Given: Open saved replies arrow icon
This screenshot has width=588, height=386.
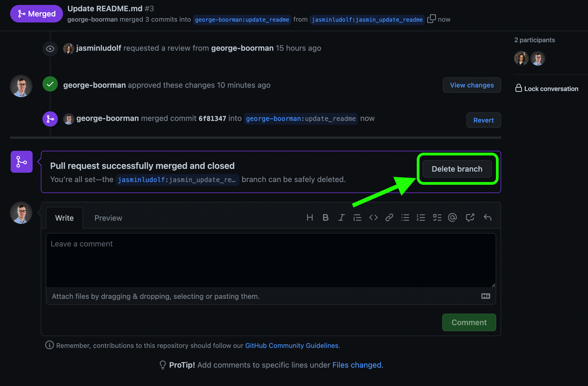Looking at the screenshot, I should click(x=487, y=218).
